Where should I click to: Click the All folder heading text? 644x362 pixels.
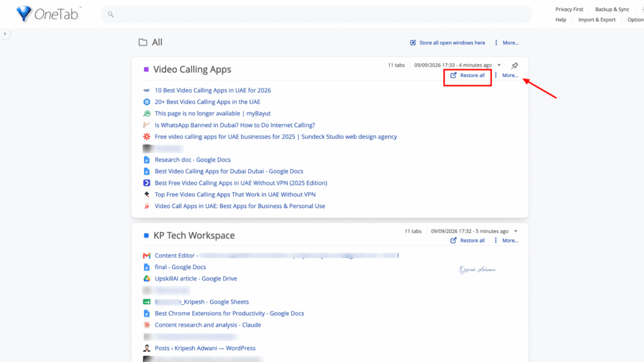[157, 42]
